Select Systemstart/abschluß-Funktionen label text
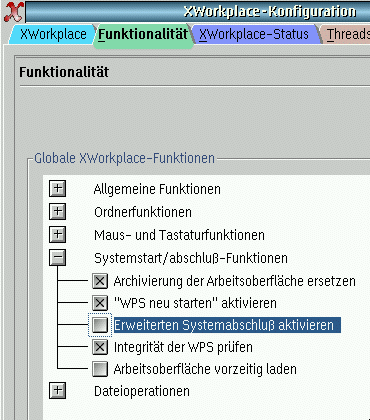This screenshot has height=420, width=370. point(191,258)
